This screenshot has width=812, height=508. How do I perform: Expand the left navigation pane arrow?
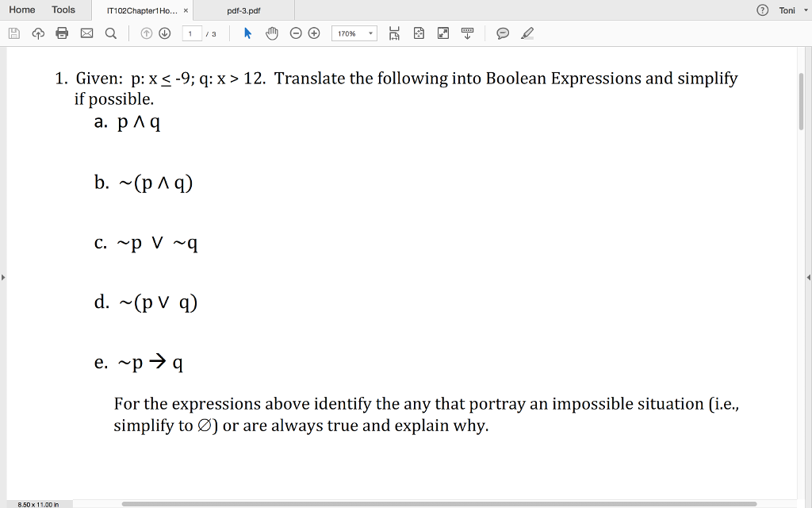click(3, 277)
